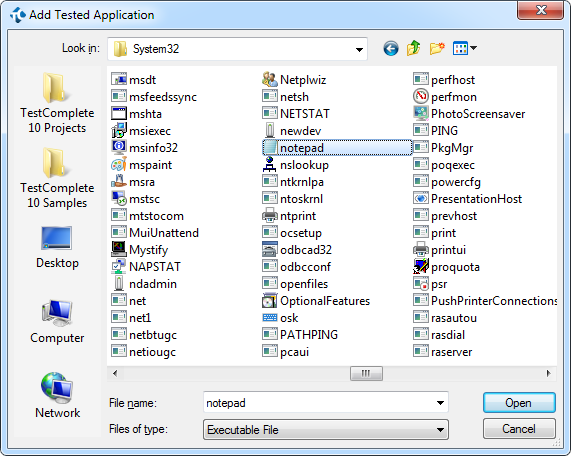Select the NAPSTAT file icon
The image size is (571, 456).
[x=119, y=267]
